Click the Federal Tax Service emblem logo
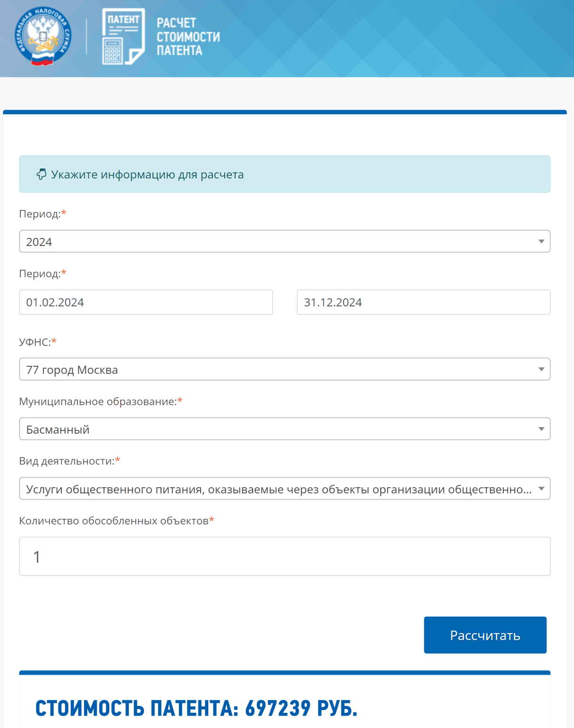Viewport: 574px width, 728px height. point(43,36)
